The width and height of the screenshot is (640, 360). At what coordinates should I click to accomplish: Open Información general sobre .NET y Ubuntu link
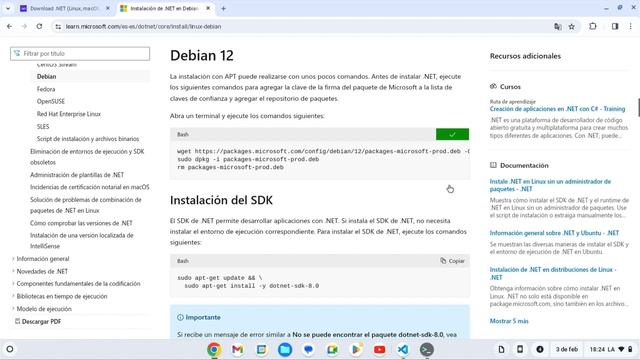(x=554, y=233)
